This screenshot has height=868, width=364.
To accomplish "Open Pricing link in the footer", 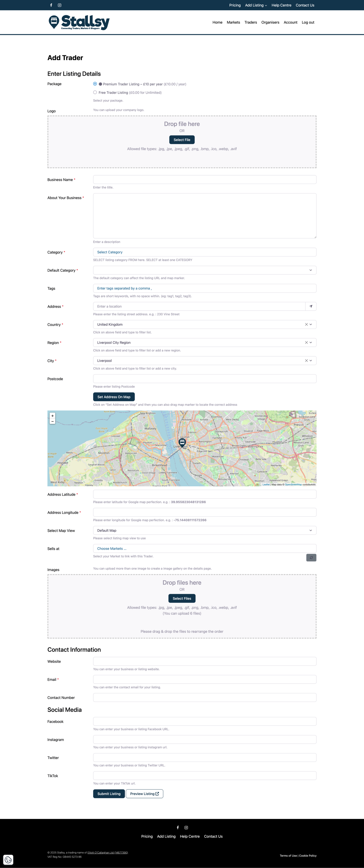I will point(147,836).
